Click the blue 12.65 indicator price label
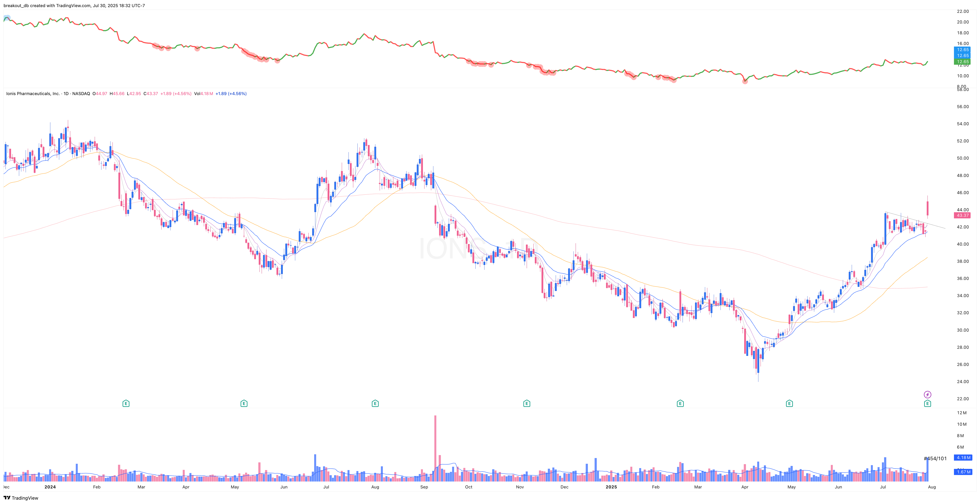This screenshot has height=504, width=980. (x=963, y=50)
